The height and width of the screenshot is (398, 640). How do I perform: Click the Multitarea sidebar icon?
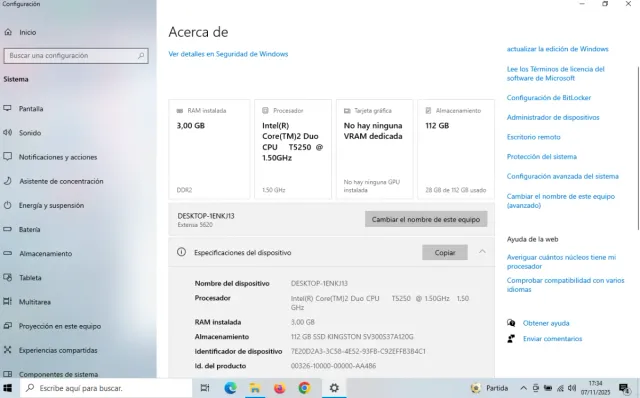[7, 302]
